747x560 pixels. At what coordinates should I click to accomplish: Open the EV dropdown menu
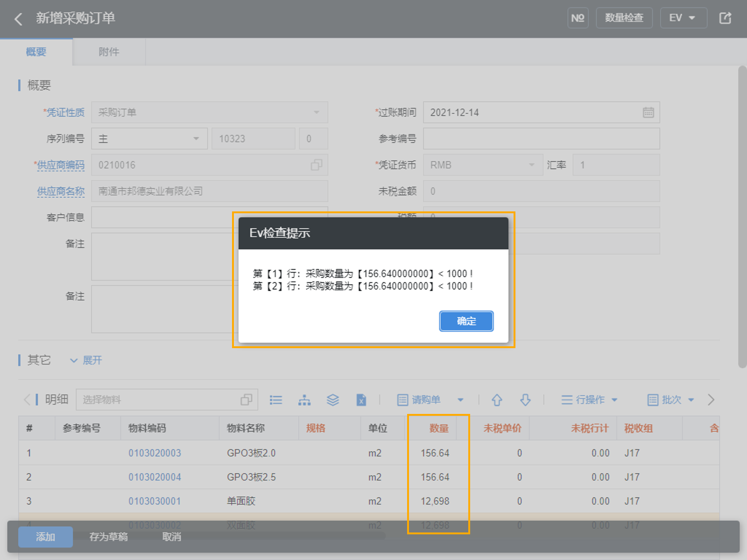click(x=684, y=18)
